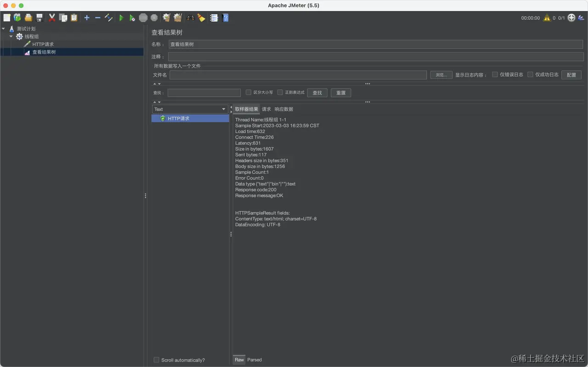The image size is (588, 367).
Task: Toggle the 正则表达式 checkbox
Action: (x=280, y=92)
